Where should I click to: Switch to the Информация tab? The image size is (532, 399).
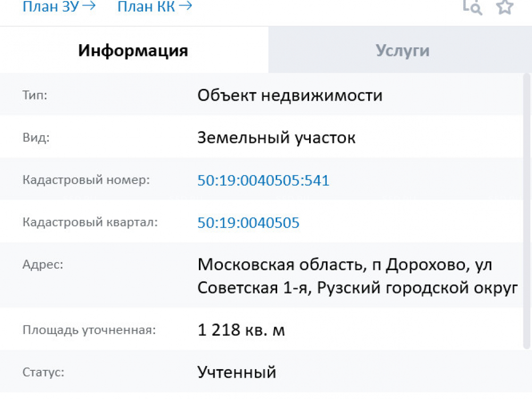coord(133,51)
